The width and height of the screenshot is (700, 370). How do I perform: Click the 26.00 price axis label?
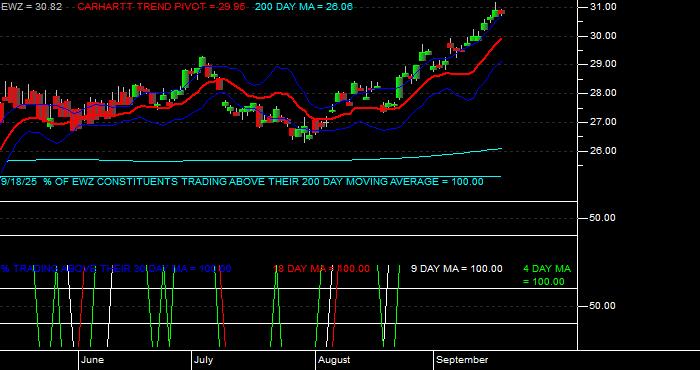pyautogui.click(x=603, y=151)
